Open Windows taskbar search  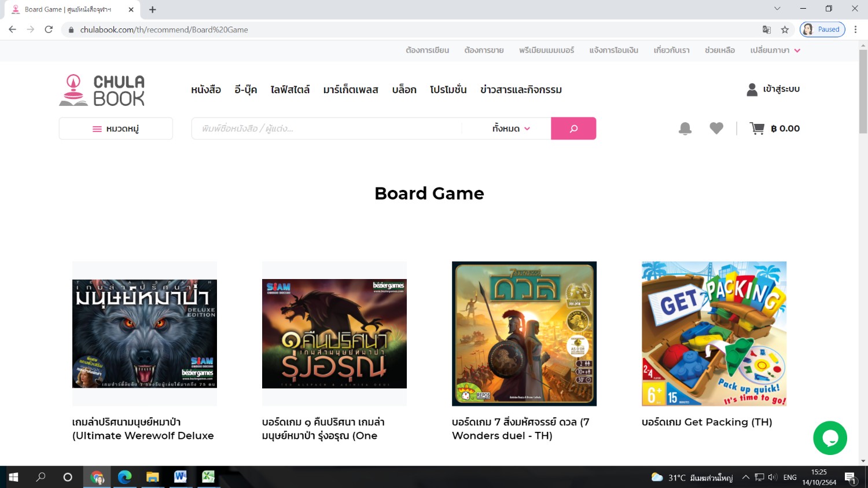41,477
